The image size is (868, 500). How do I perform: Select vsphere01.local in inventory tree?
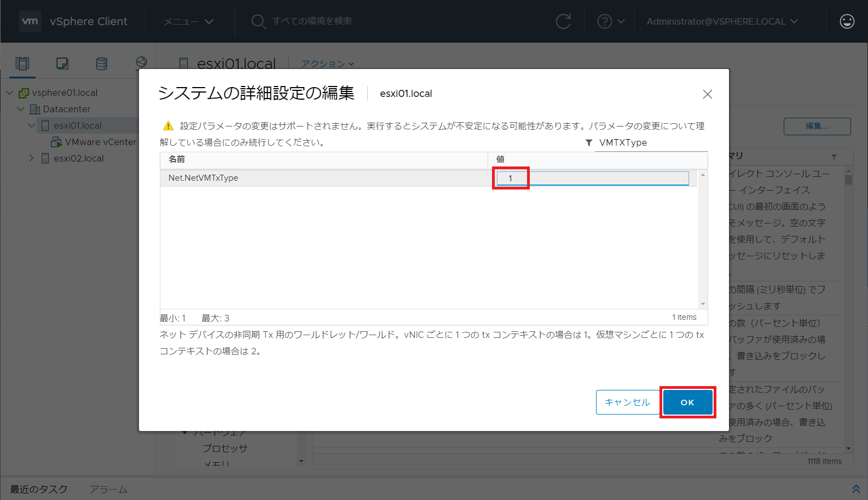click(65, 93)
